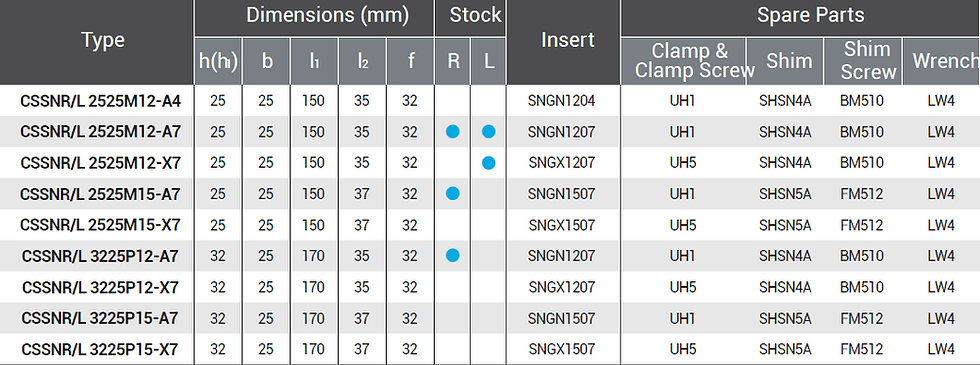Click wrench LW4 in the 2525M12-A4 row
Image resolution: width=980 pixels, height=365 pixels.
pos(941,101)
